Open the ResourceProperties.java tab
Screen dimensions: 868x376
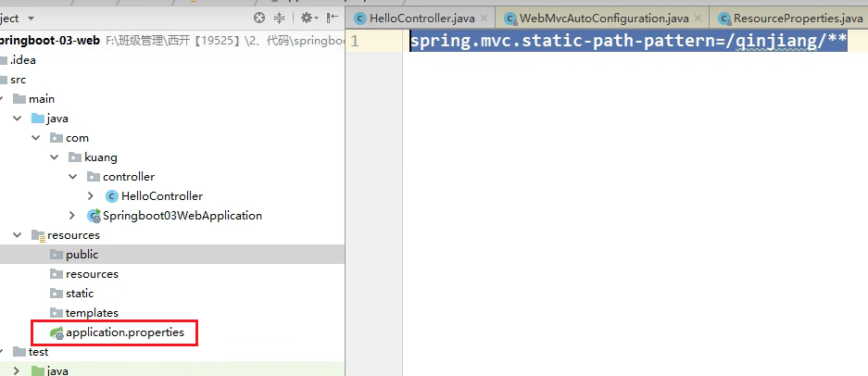pyautogui.click(x=790, y=18)
